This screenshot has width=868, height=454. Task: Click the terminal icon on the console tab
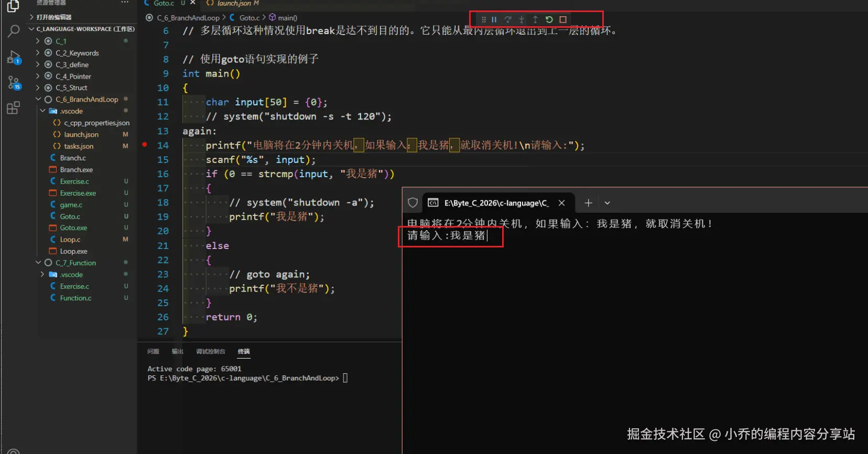pos(433,203)
